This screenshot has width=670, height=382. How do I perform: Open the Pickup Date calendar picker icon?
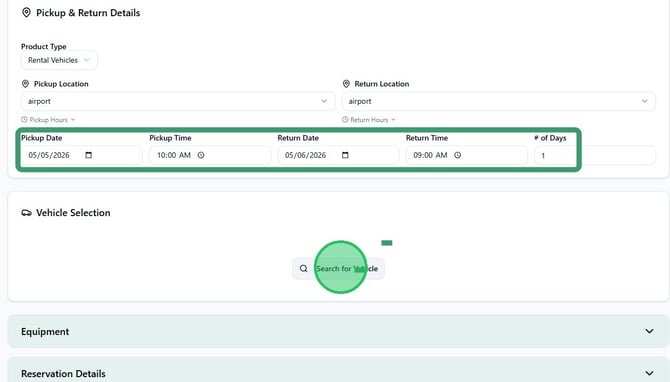tap(88, 155)
